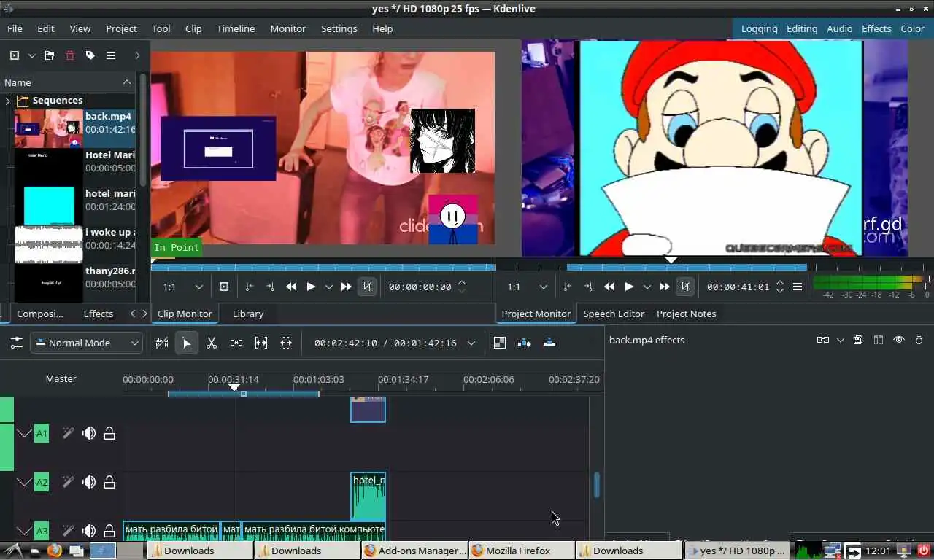Lock audio track A1
Viewport: 934px width, 560px height.
tap(109, 433)
